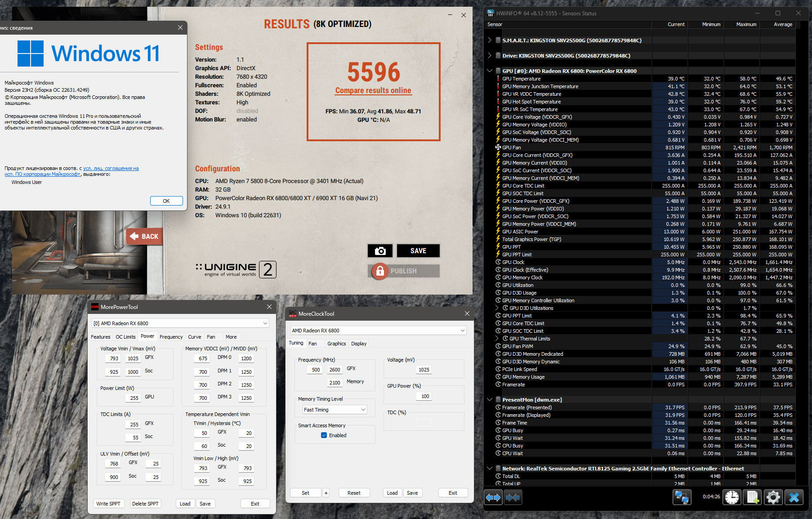Click the collapse sensor columns arrows icon in HWiNFO

coord(513,497)
